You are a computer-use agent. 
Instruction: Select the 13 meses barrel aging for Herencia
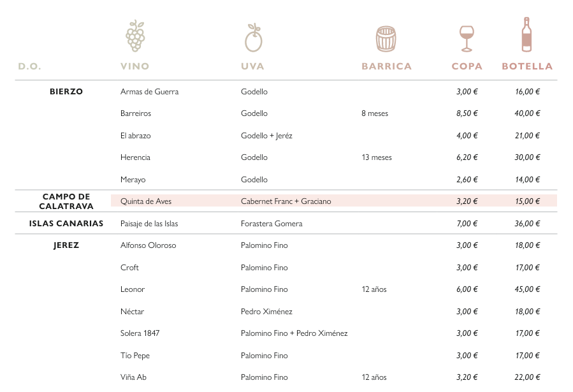pos(377,157)
